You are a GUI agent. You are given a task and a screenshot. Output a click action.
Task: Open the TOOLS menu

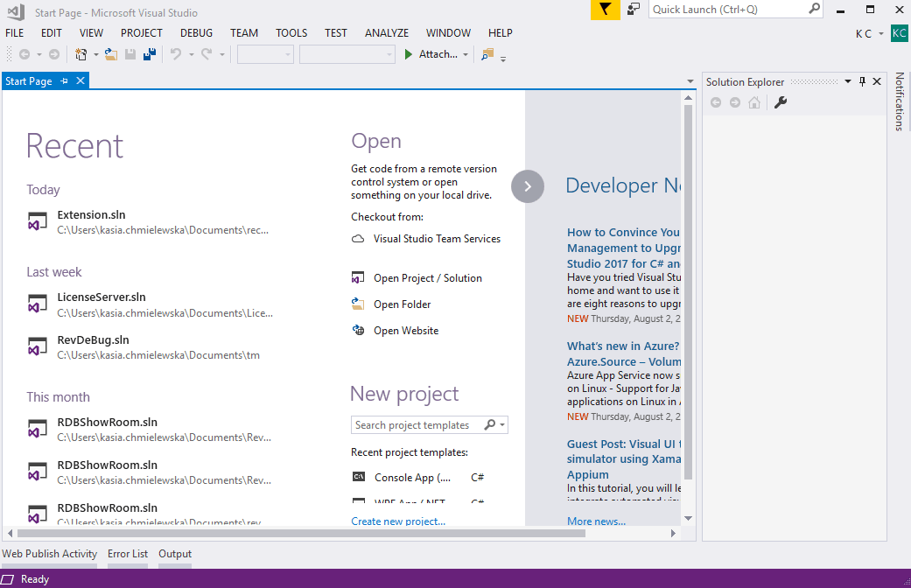click(x=291, y=33)
